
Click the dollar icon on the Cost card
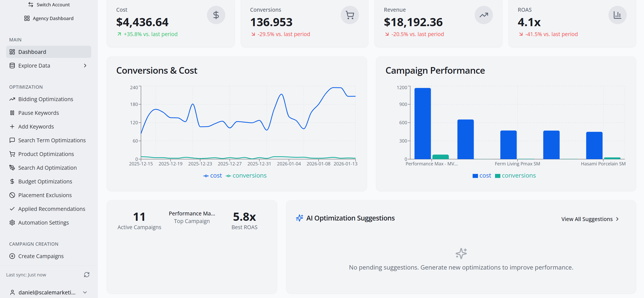(x=216, y=15)
